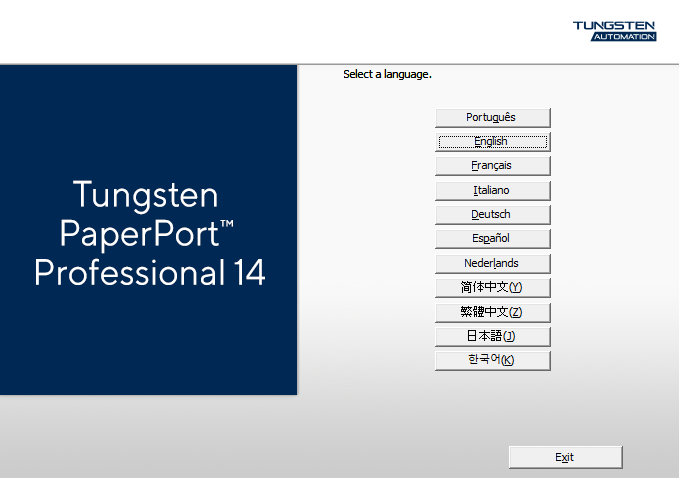Pick the Japanese 日本語(J) button
This screenshot has height=478, width=679.
pyautogui.click(x=492, y=336)
